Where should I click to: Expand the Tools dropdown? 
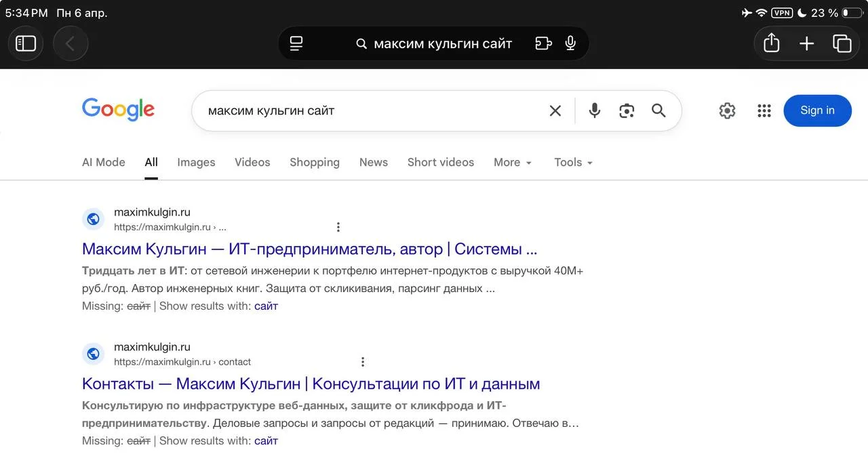pyautogui.click(x=573, y=163)
